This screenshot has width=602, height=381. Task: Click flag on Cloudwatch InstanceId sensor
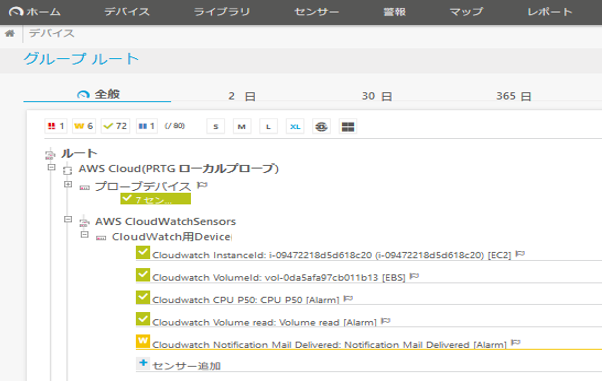pos(520,254)
